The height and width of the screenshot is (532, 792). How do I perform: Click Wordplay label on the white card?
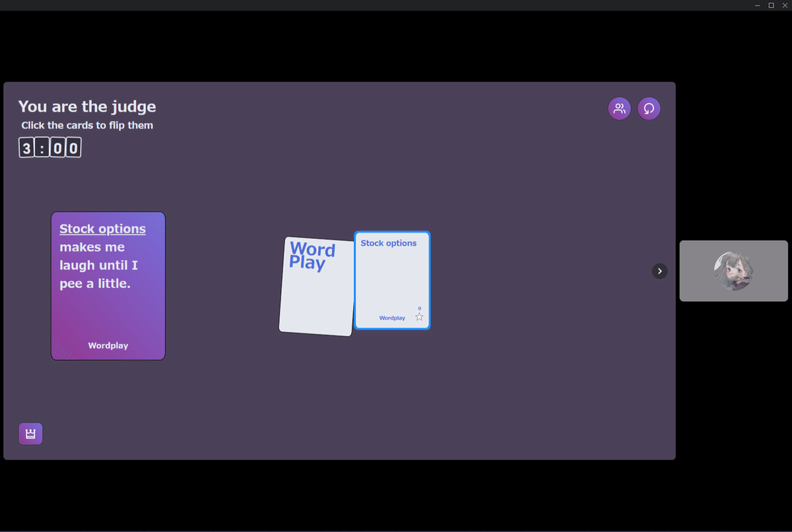392,318
